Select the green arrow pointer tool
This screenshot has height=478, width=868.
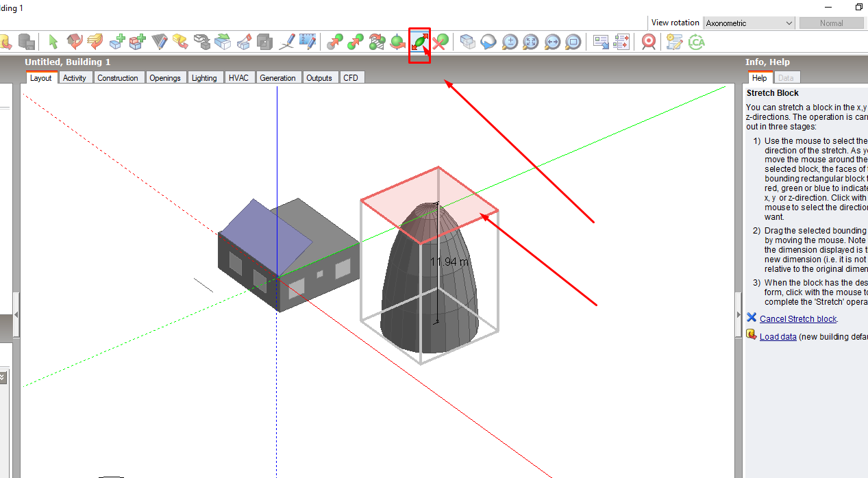[53, 42]
